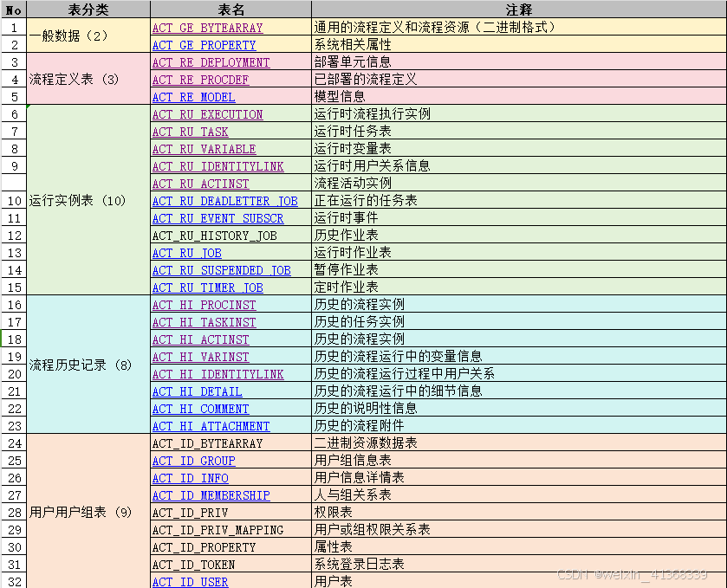Open the ACT_ID_USER link
This screenshot has width=727, height=588.
(190, 582)
